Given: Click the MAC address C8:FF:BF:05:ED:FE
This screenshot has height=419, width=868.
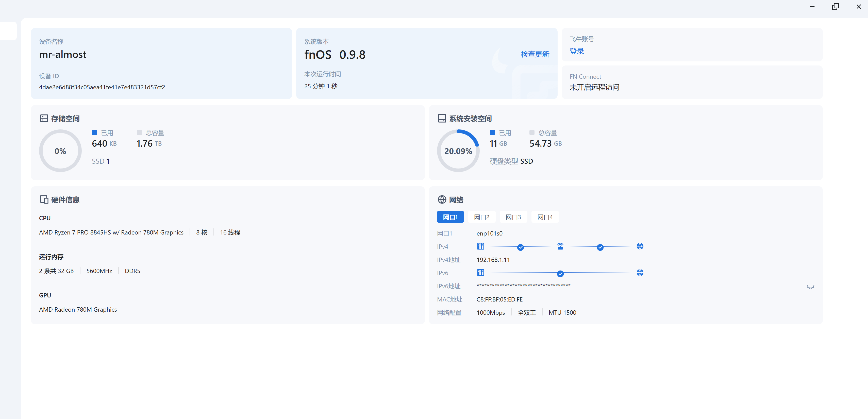Looking at the screenshot, I should pos(499,299).
